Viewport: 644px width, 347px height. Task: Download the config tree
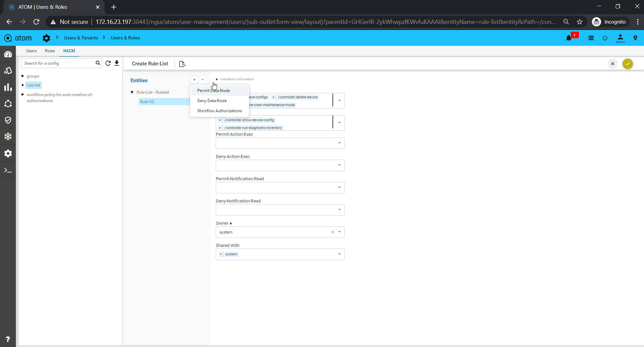[117, 63]
